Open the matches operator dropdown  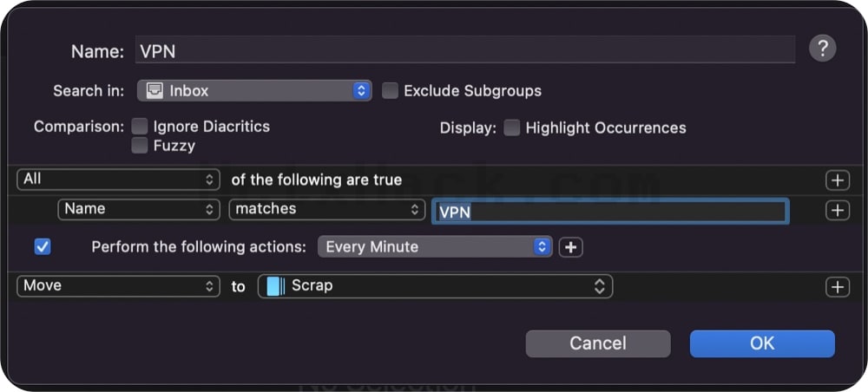(326, 209)
